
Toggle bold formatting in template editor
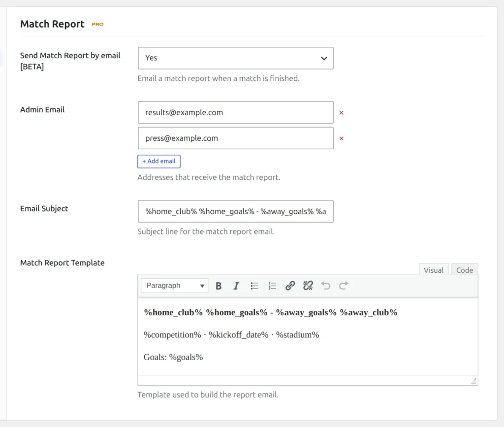[x=219, y=286]
